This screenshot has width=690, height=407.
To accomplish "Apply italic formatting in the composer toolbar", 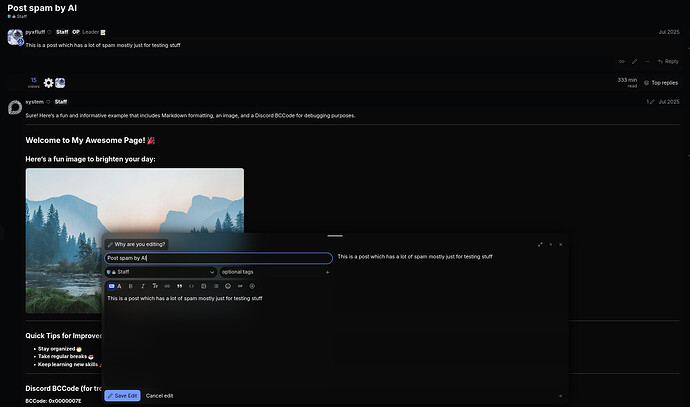I will [x=143, y=286].
